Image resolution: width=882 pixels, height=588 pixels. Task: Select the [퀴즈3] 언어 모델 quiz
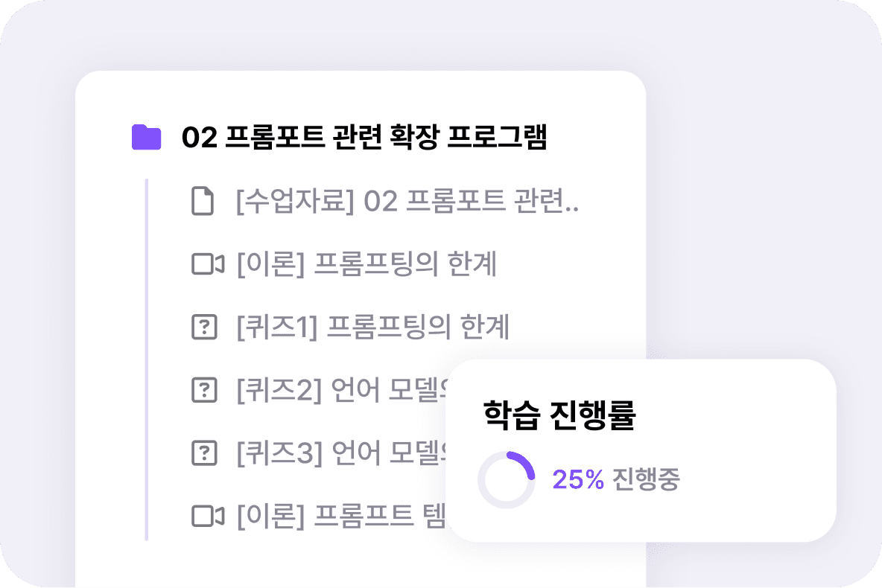342,453
